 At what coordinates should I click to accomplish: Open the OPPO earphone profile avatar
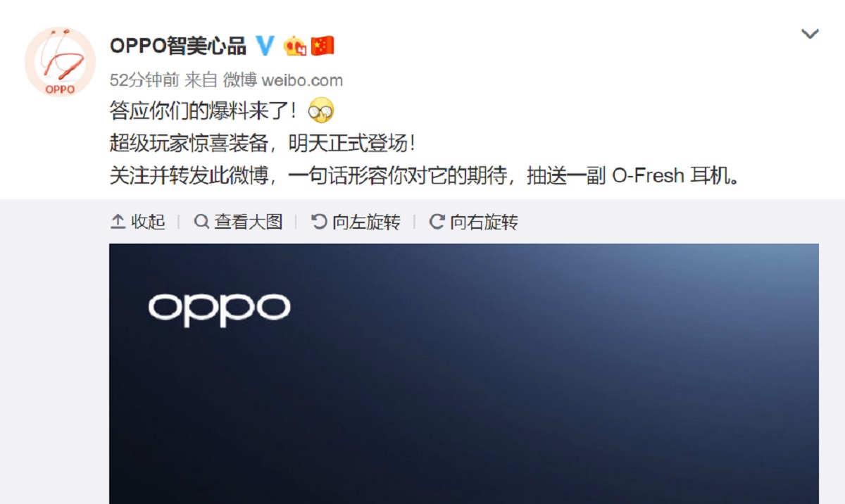pos(60,62)
